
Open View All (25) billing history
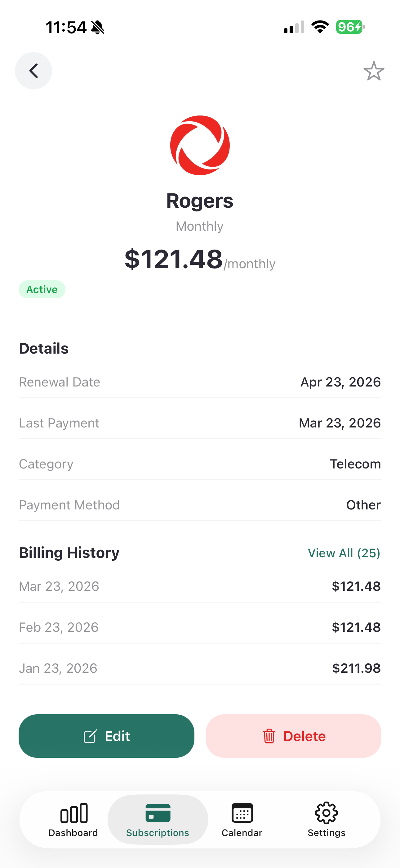click(344, 553)
